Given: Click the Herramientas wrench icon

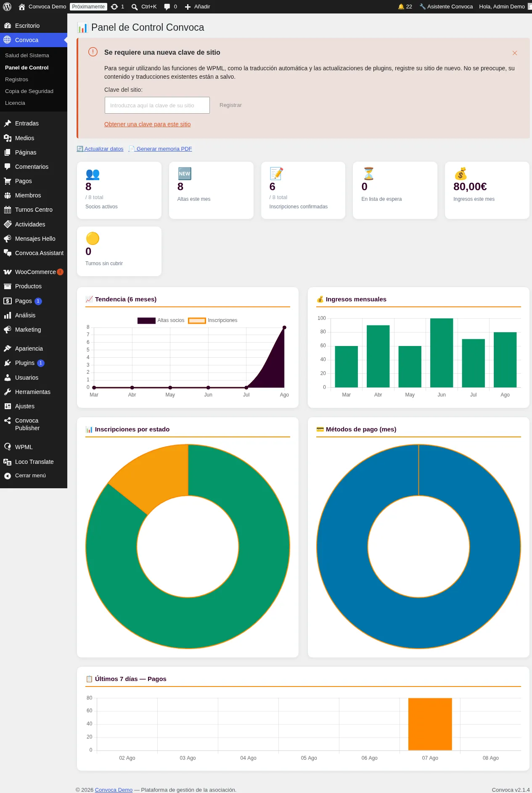Looking at the screenshot, I should (x=8, y=392).
